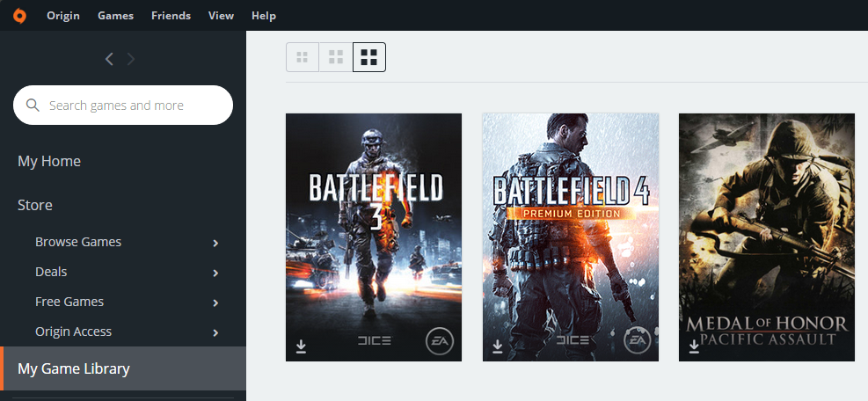Click the Origin logo icon

point(18,15)
